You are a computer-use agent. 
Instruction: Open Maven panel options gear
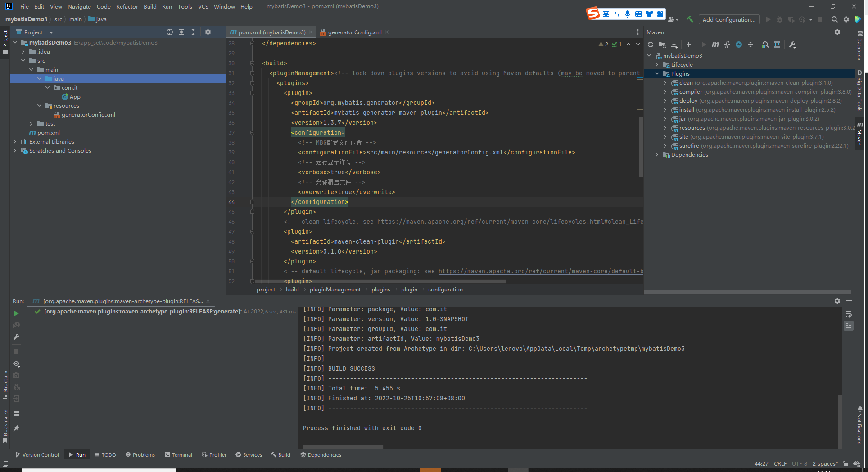837,32
